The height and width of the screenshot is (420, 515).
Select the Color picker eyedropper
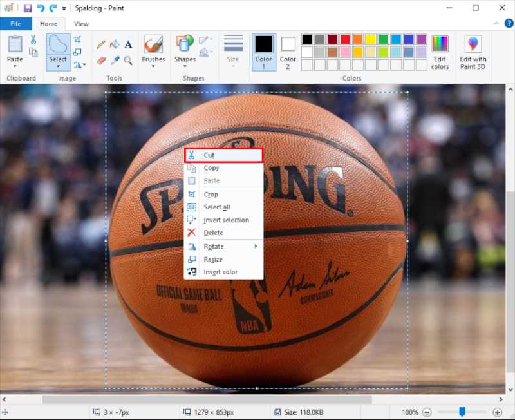(x=115, y=61)
